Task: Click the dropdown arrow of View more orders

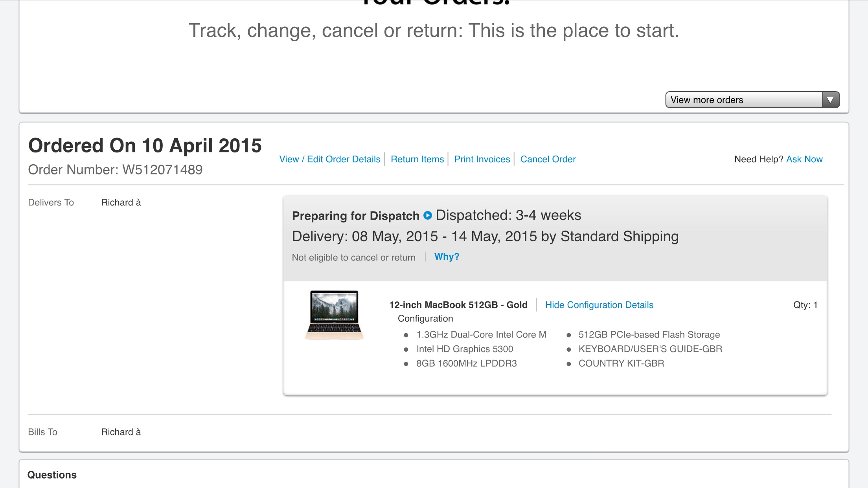Action: point(830,100)
